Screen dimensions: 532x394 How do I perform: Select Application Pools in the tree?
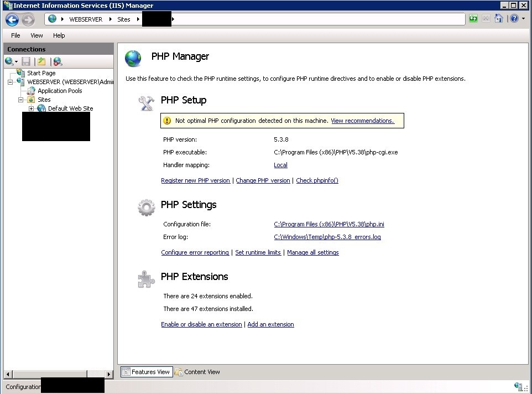60,91
